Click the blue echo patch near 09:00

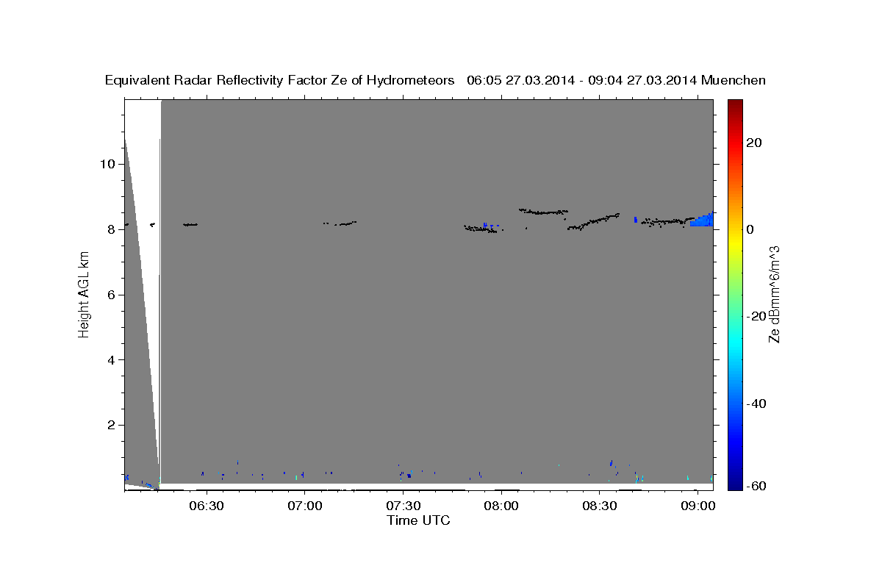coord(703,220)
